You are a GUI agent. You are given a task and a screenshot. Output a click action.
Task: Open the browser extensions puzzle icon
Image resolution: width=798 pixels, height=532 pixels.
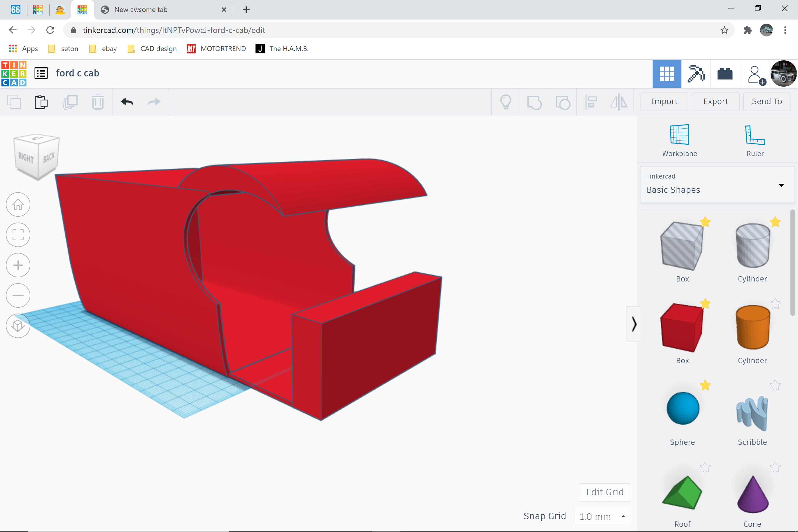(748, 30)
